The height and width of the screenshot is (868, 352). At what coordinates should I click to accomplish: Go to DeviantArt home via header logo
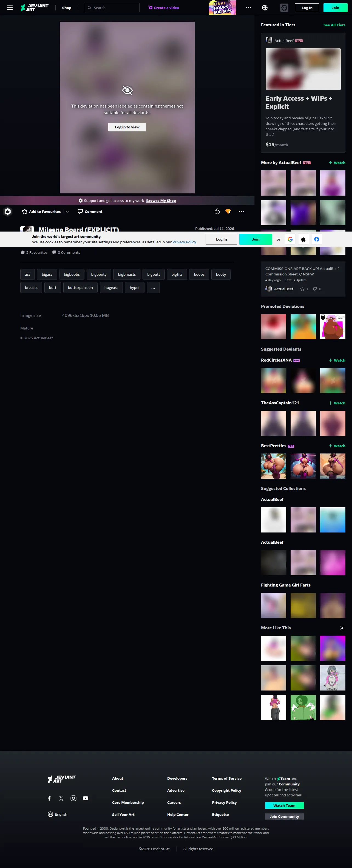[34, 8]
